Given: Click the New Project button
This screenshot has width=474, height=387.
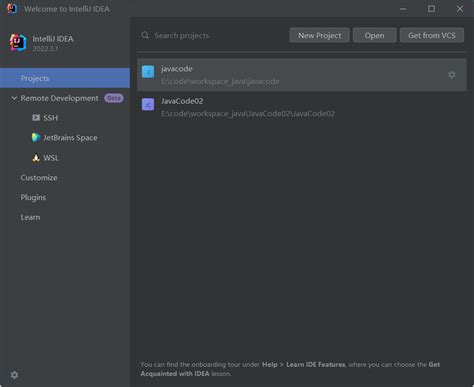Looking at the screenshot, I should [319, 35].
